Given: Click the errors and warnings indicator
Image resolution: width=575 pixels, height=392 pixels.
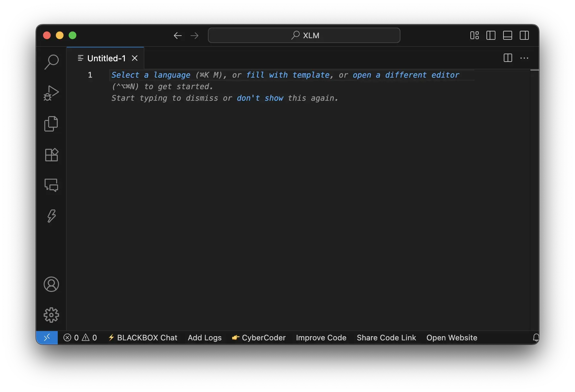Looking at the screenshot, I should [x=80, y=337].
